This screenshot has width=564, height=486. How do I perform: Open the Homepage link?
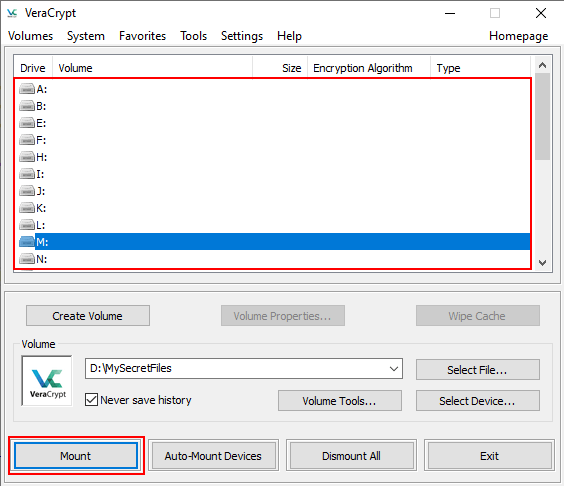point(518,36)
